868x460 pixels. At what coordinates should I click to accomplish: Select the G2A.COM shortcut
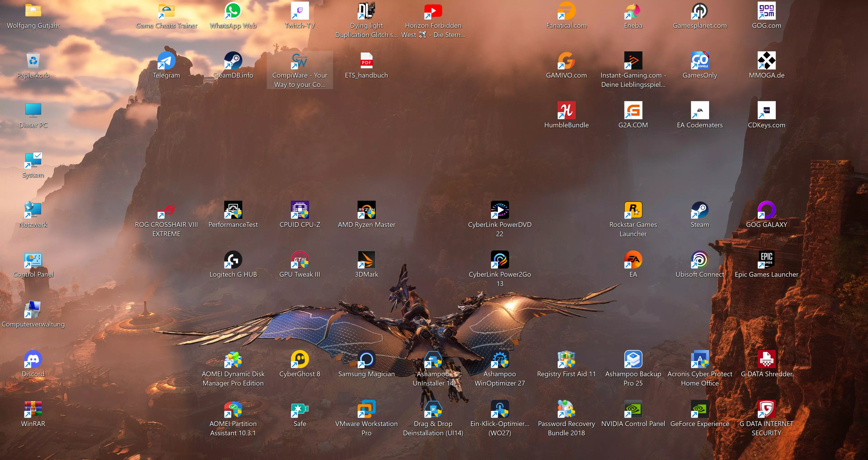click(x=633, y=110)
